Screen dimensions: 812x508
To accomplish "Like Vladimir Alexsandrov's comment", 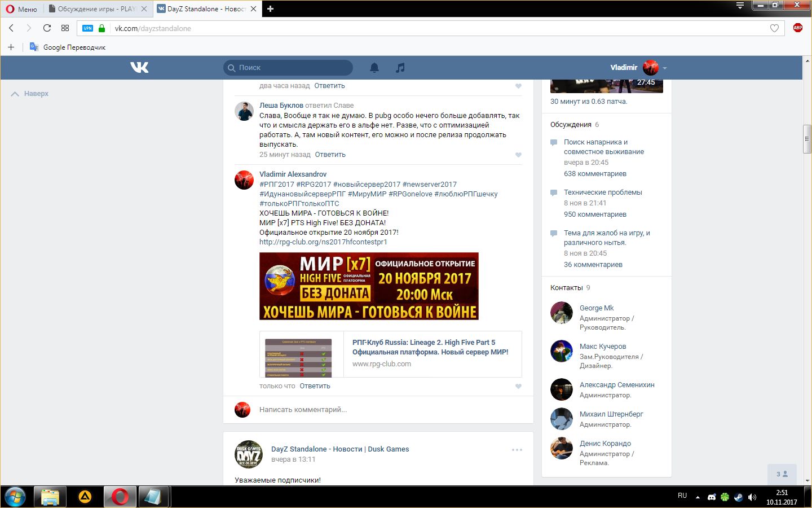I will [x=518, y=387].
